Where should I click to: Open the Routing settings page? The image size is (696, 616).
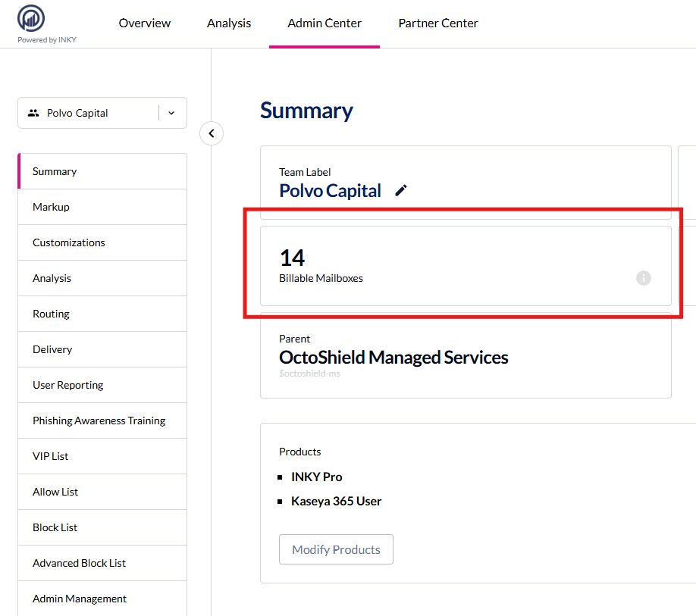pos(51,314)
